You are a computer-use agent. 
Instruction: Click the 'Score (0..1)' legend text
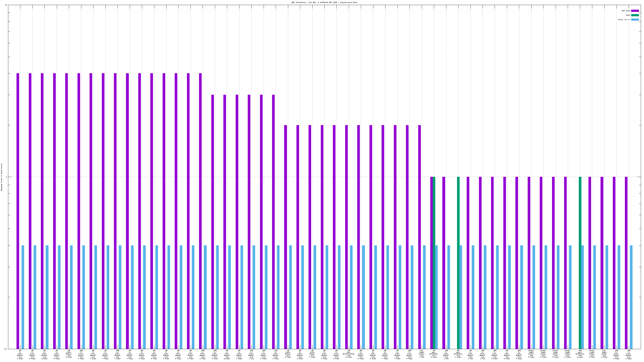click(624, 20)
